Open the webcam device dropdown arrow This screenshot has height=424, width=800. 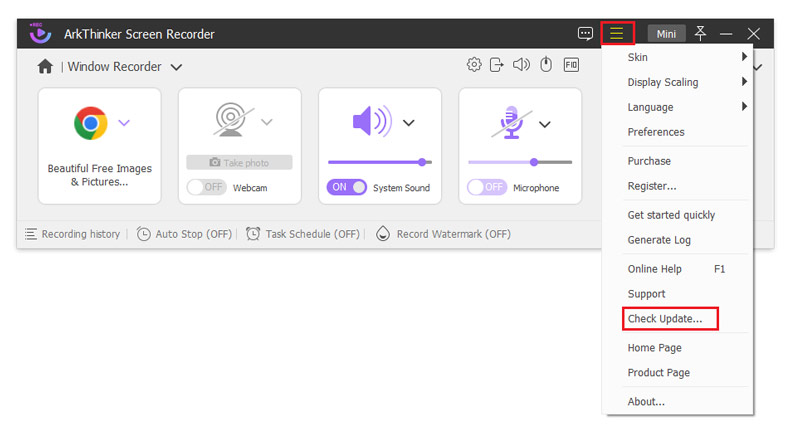click(266, 122)
